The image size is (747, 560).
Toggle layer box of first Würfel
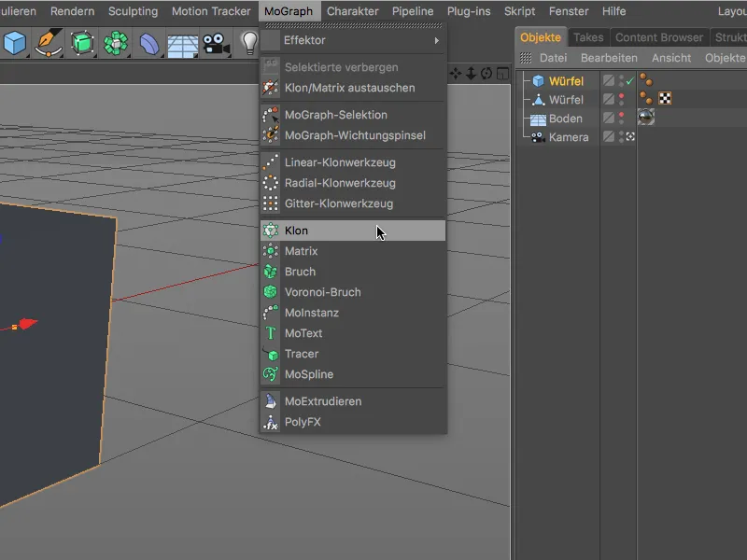(609, 80)
